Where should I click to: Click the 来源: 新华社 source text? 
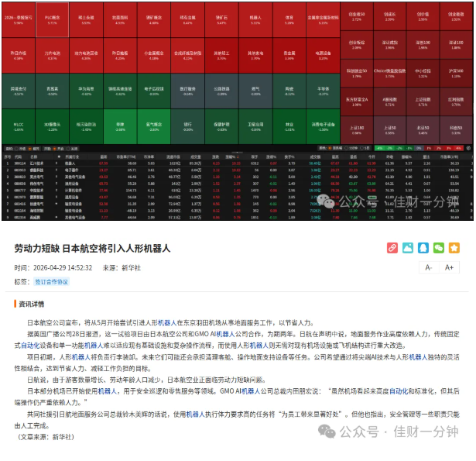coord(122,268)
